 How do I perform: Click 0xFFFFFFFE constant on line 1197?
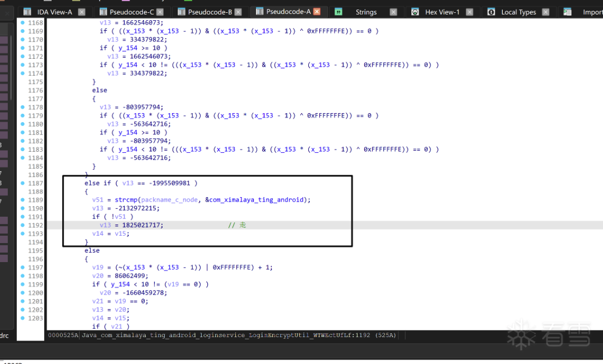point(231,268)
